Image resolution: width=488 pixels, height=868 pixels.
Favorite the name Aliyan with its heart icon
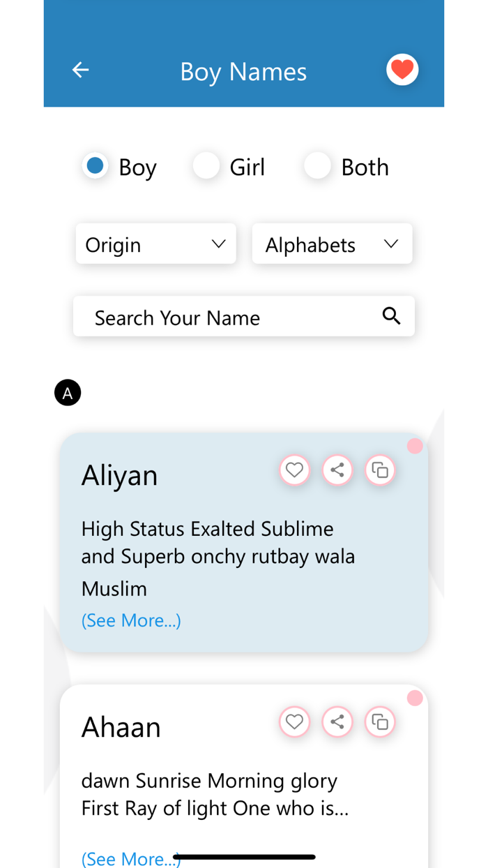tap(294, 470)
